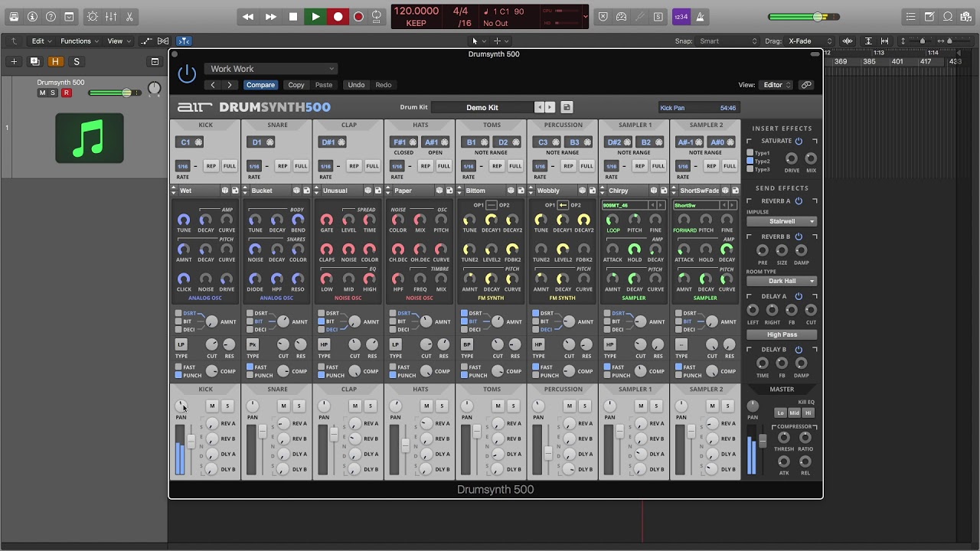This screenshot has width=980, height=551.
Task: Toggle the metronome click icon
Action: (x=700, y=16)
